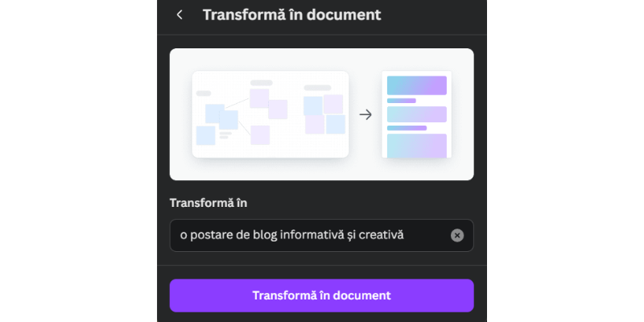The height and width of the screenshot is (322, 644).
Task: Click the gray label above the right sticky cluster
Action: pyautogui.click(x=317, y=88)
